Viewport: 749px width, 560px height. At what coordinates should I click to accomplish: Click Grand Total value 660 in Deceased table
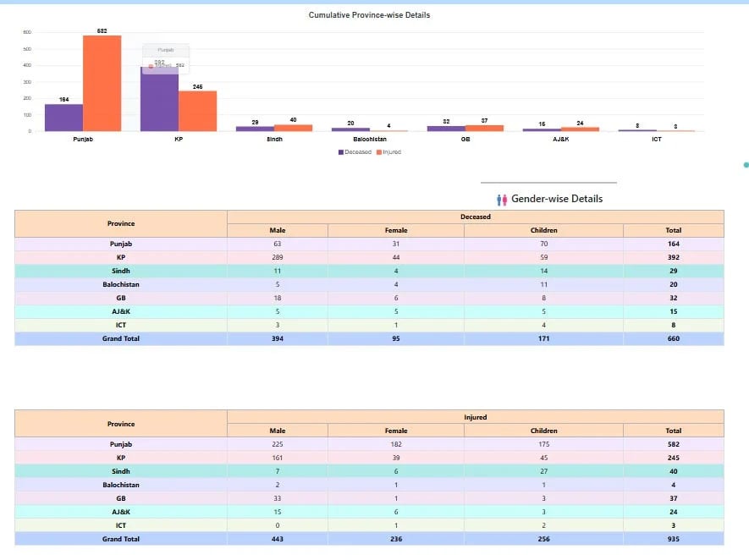pos(673,338)
